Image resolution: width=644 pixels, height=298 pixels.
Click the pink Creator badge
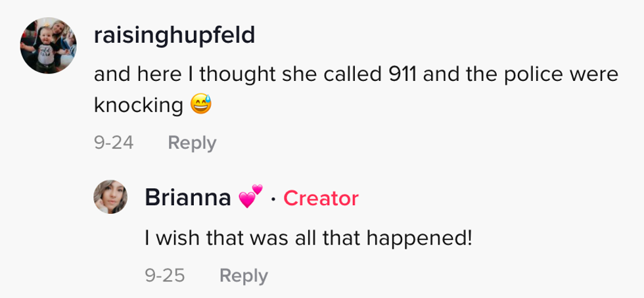321,198
